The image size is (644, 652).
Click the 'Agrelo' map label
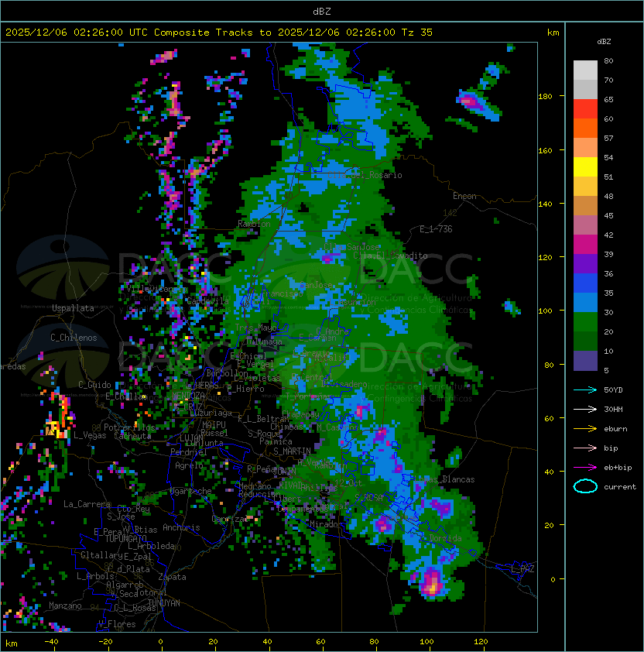click(x=189, y=465)
